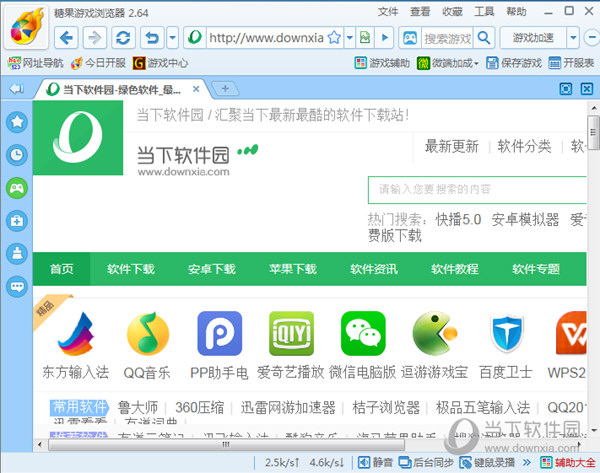Click the close-all icon on the tab bar
This screenshot has width=600, height=473.
point(587,89)
